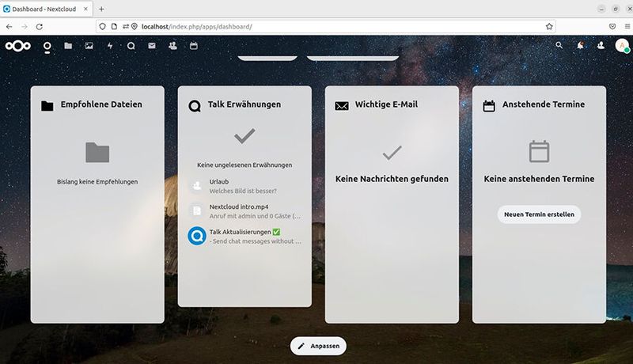Bookmark this page with star icon
The width and height of the screenshot is (633, 364).
pyautogui.click(x=549, y=27)
